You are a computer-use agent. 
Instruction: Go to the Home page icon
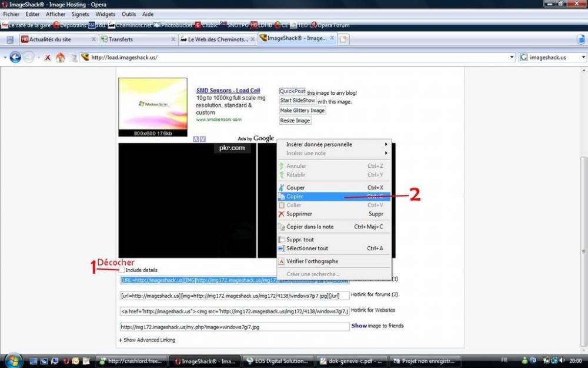tap(60, 58)
